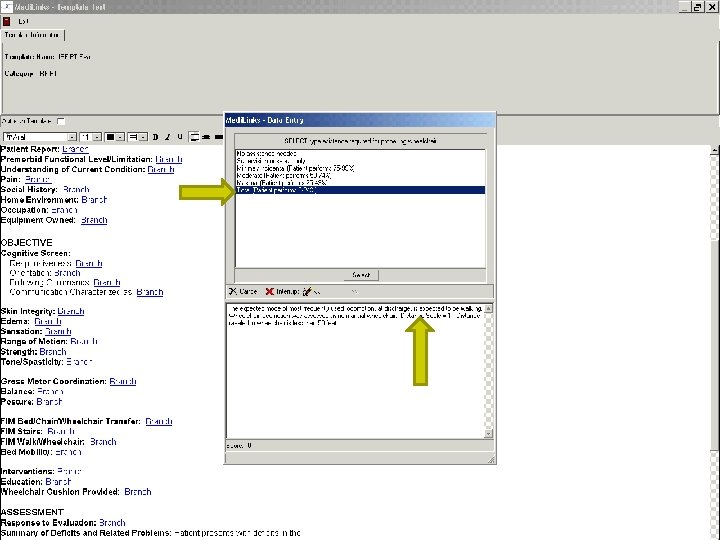The width and height of the screenshot is (720, 540).
Task: Choose the highlighted 'Total' assistance option
Action: pyautogui.click(x=360, y=190)
